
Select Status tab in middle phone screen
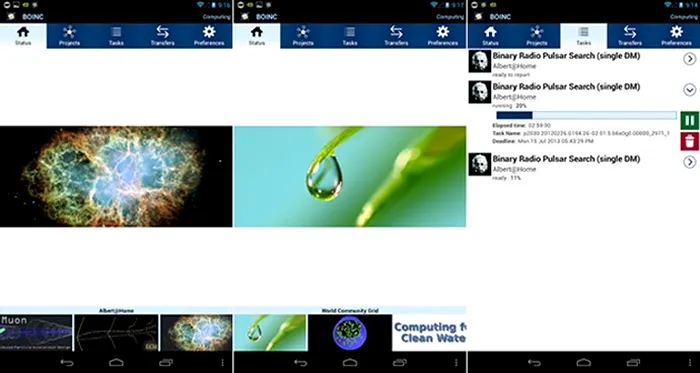257,36
